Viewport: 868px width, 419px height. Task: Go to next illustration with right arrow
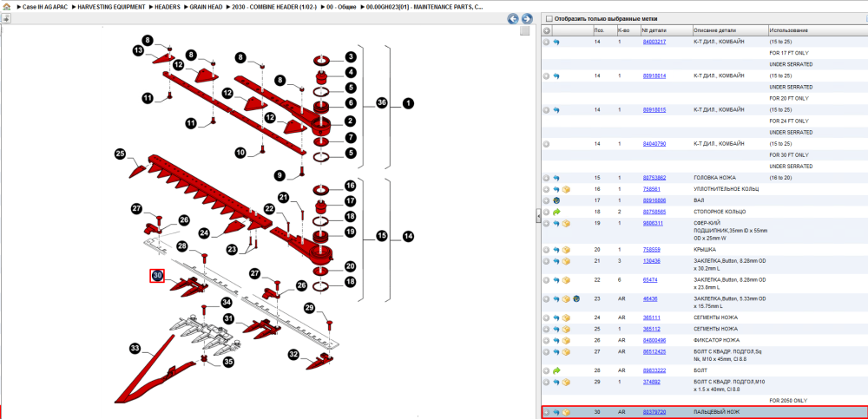(x=527, y=19)
